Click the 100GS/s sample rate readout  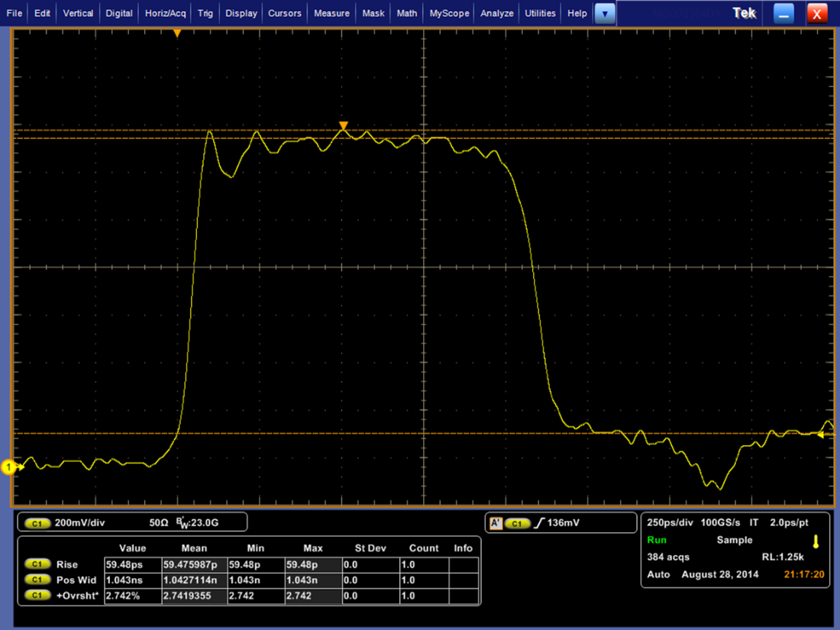click(x=721, y=522)
